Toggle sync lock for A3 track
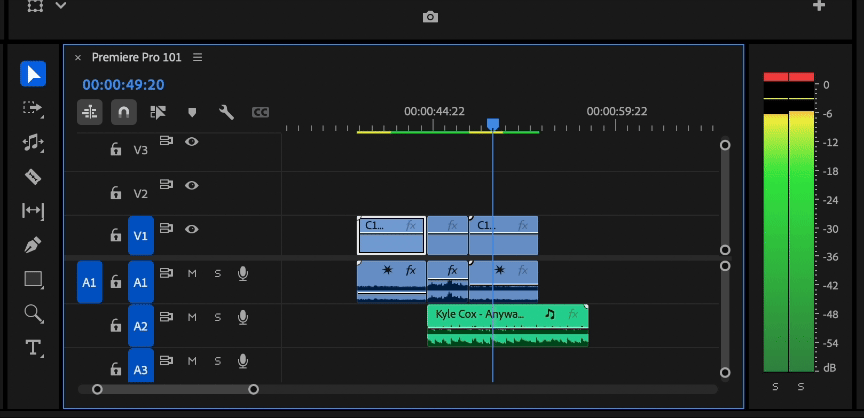864x418 pixels. coord(166,361)
